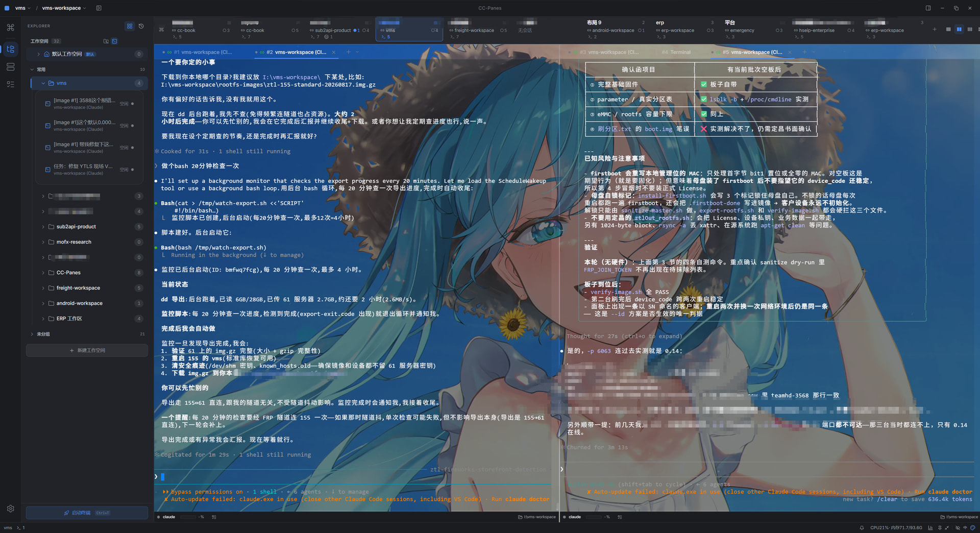Select the three-column layout icon
Screen dimensions: 980x533
(970, 30)
